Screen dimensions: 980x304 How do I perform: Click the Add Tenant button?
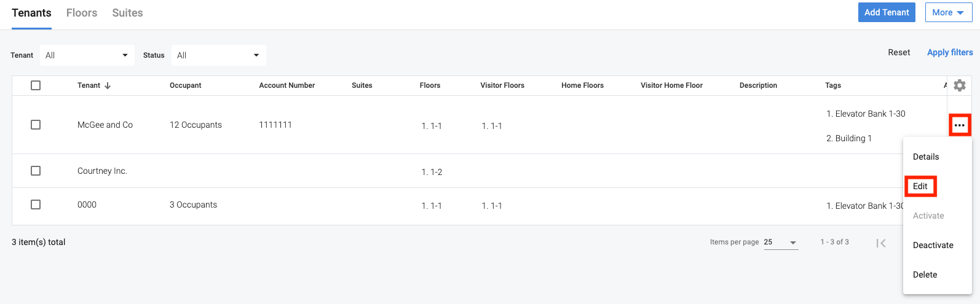coord(887,12)
